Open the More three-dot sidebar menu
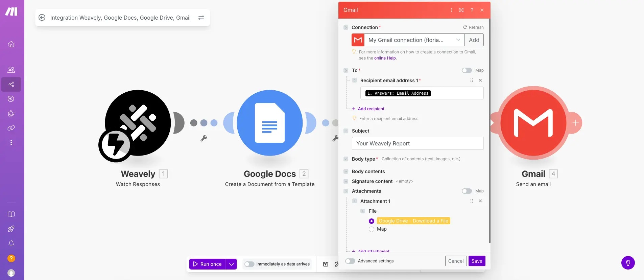 tap(11, 142)
